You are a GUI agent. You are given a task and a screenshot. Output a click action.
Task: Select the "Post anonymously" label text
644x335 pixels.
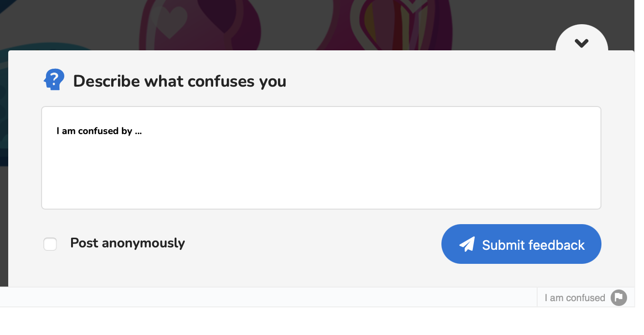[x=128, y=243]
